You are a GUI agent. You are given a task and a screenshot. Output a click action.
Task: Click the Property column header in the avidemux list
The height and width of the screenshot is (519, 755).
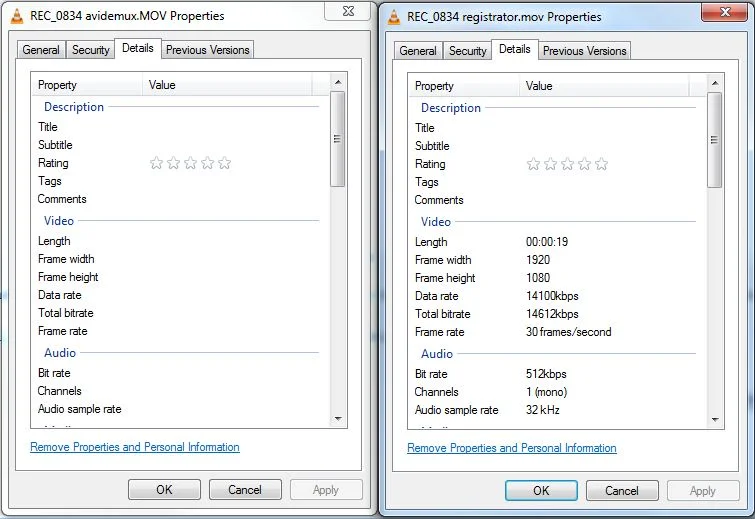click(87, 85)
